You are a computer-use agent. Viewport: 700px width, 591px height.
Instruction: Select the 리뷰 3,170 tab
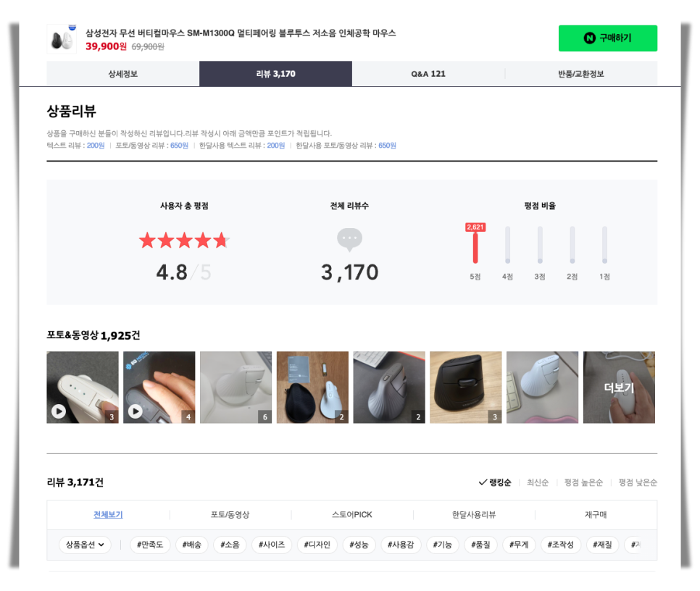pyautogui.click(x=275, y=74)
